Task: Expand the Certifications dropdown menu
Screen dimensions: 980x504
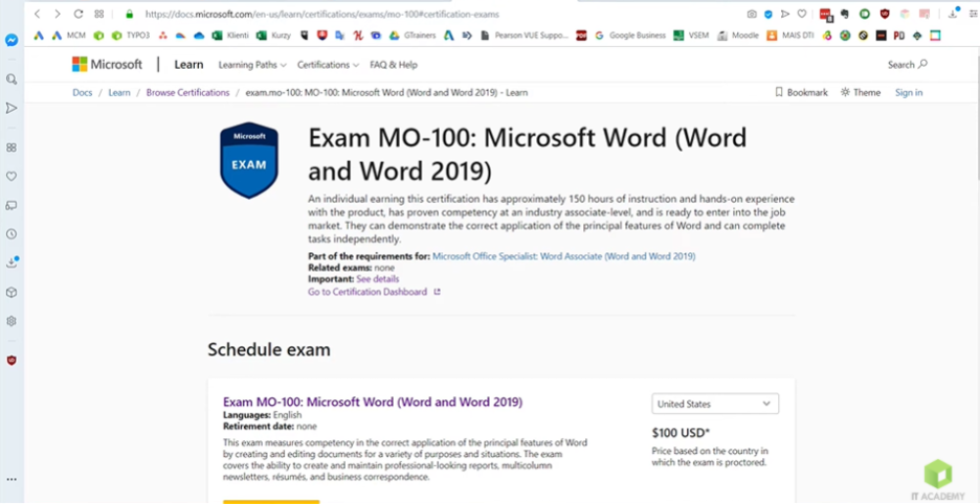Action: coord(328,65)
